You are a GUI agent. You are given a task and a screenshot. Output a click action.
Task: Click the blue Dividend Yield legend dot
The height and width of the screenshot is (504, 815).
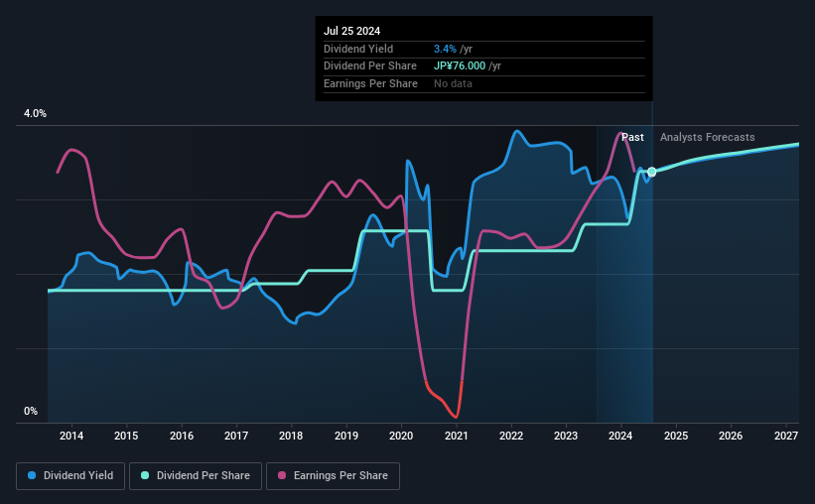point(32,475)
